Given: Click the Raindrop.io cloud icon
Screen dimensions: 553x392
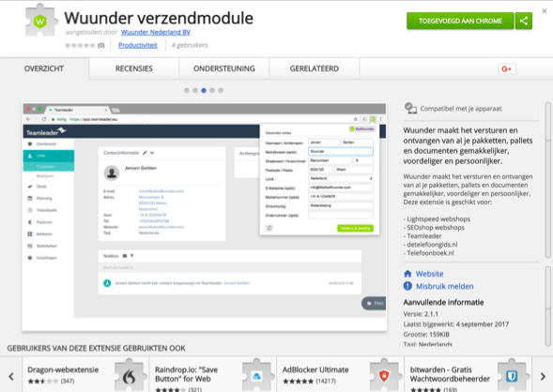Looking at the screenshot, I should (x=256, y=376).
